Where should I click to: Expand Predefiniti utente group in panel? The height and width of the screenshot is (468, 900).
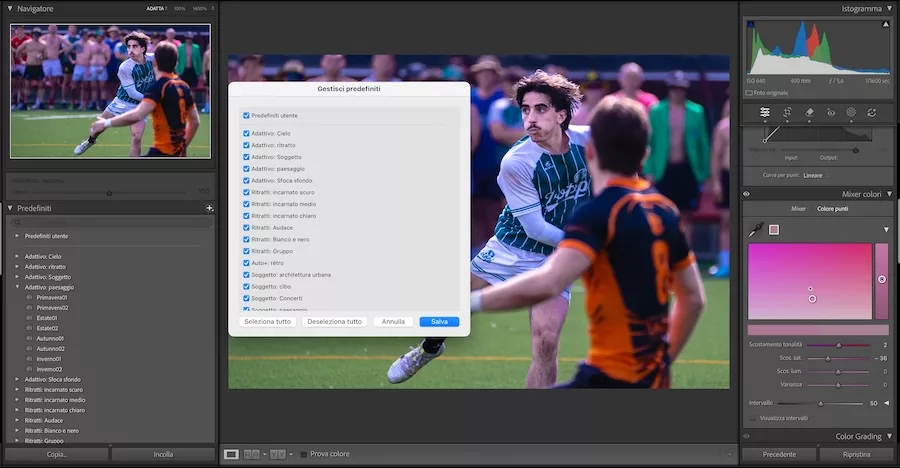pyautogui.click(x=17, y=236)
